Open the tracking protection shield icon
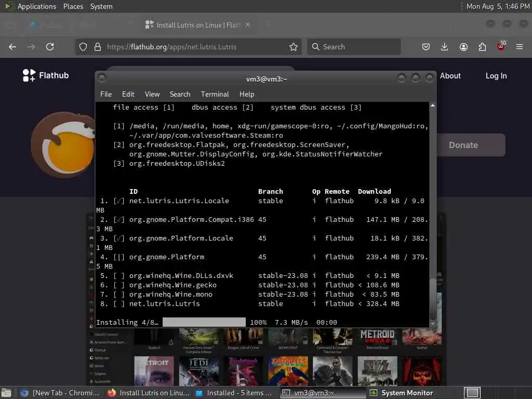The width and height of the screenshot is (532, 399). [83, 47]
